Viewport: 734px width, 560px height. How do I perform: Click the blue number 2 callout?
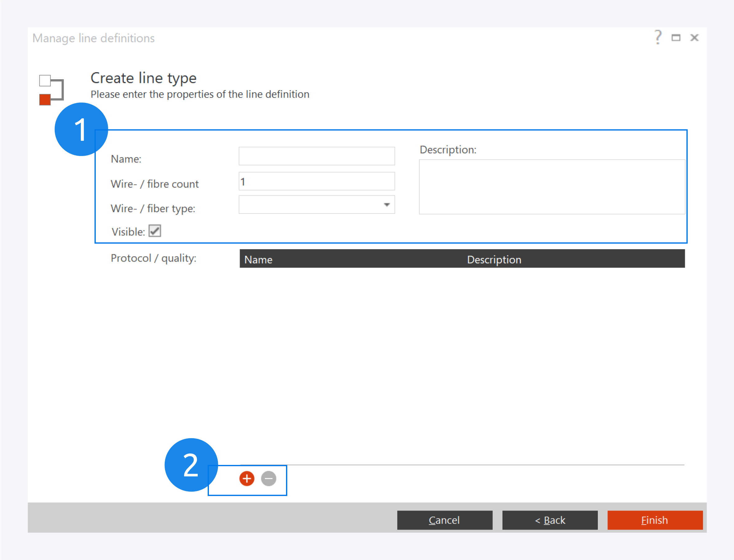coord(191,465)
